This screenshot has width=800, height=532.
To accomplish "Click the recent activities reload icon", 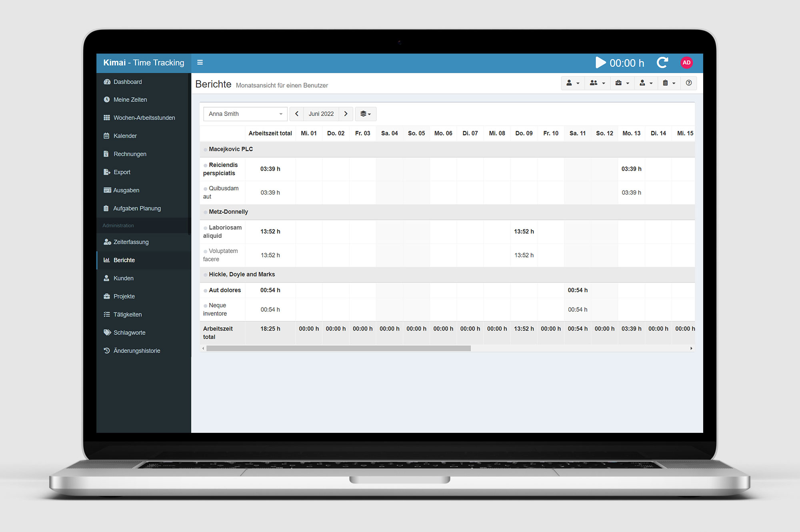I will pyautogui.click(x=662, y=63).
